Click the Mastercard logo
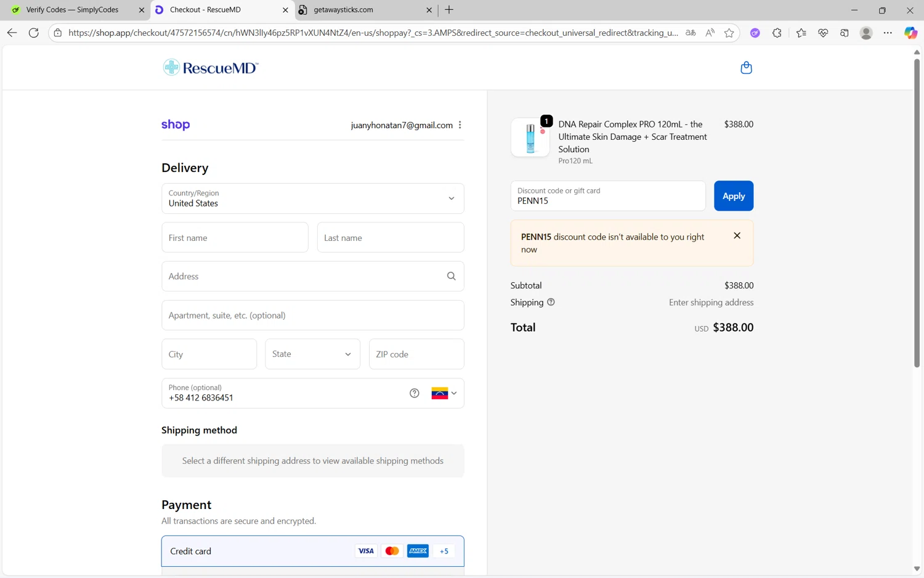This screenshot has width=924, height=578. [392, 551]
